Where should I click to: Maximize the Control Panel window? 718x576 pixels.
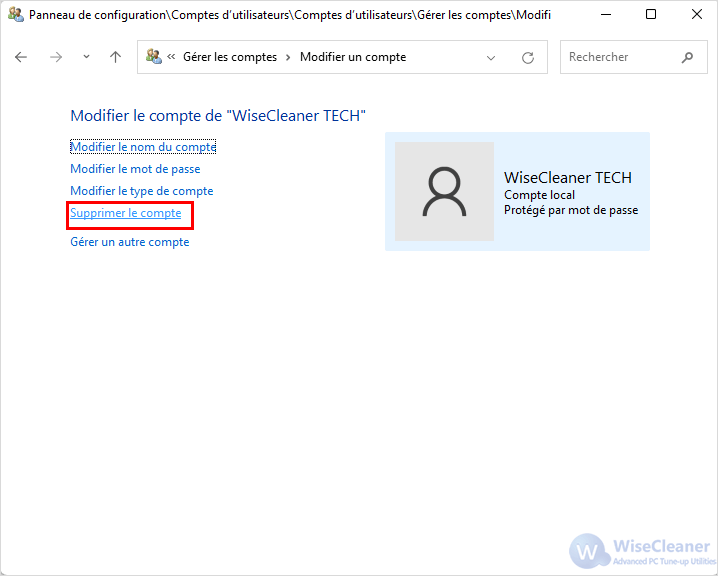pos(651,15)
